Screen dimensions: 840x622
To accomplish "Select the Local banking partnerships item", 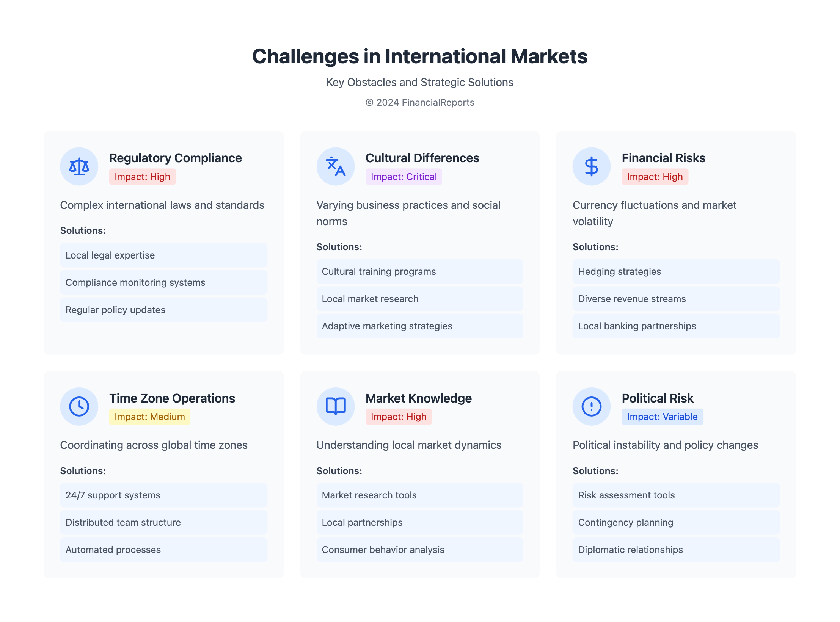I will pos(676,326).
